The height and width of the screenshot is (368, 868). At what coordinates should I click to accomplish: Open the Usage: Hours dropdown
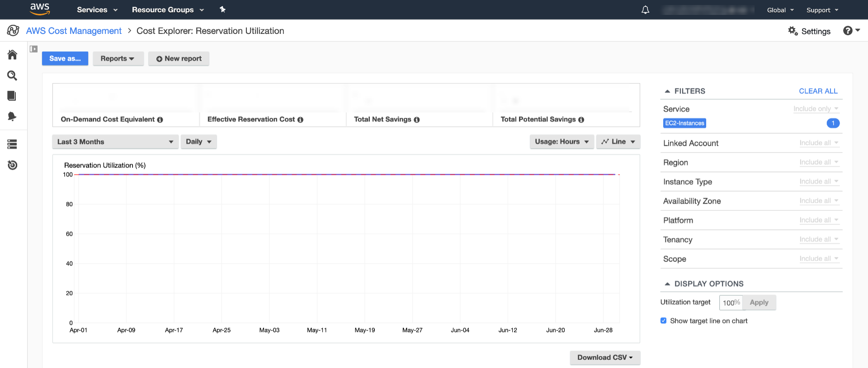click(x=561, y=142)
